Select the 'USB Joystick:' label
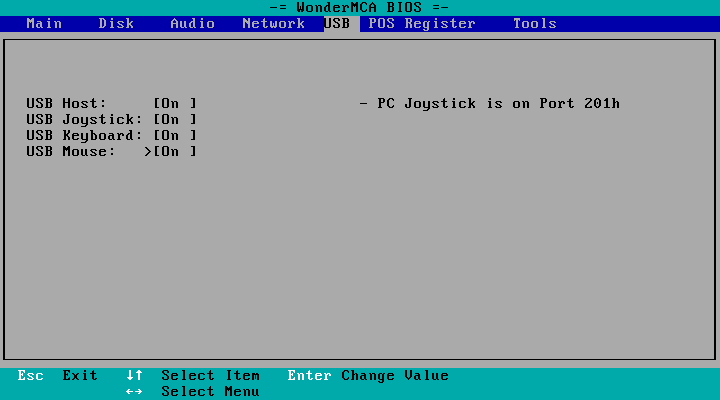Viewport: 720px width, 400px height. point(84,119)
